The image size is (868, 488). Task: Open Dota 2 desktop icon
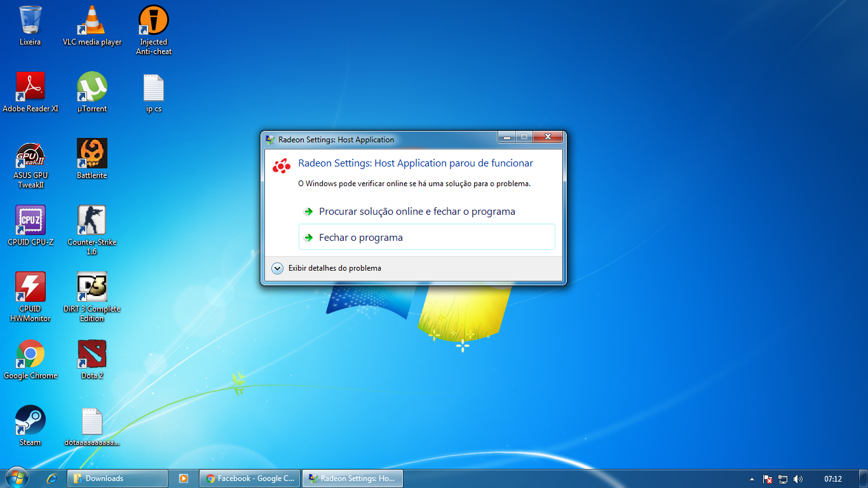point(92,359)
